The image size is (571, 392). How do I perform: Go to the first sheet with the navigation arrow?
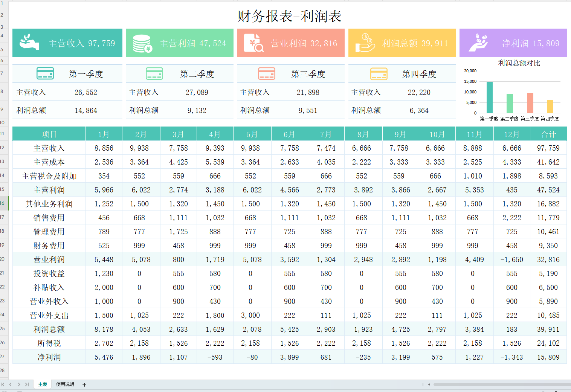[x=3, y=384]
